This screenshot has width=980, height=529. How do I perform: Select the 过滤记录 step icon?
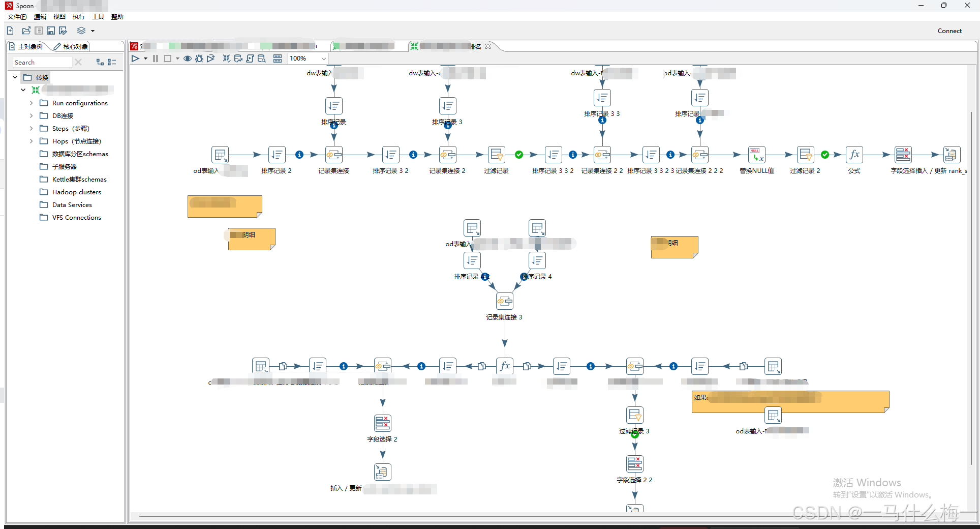497,155
